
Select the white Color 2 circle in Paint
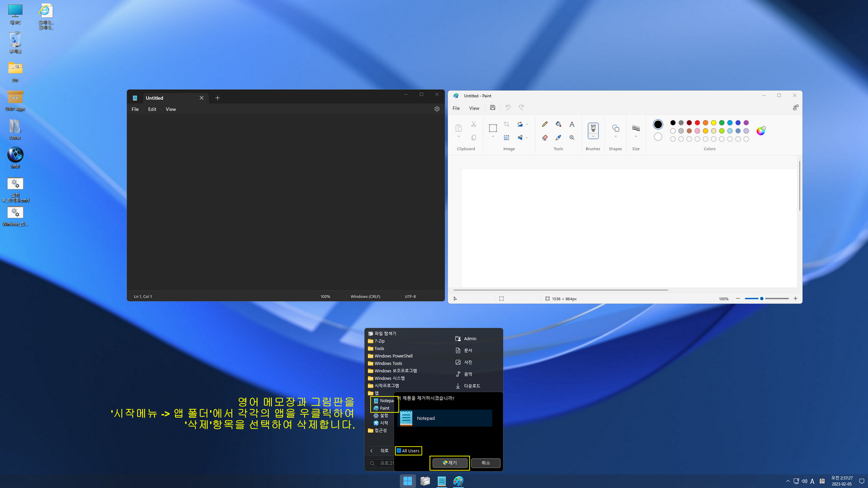click(658, 137)
